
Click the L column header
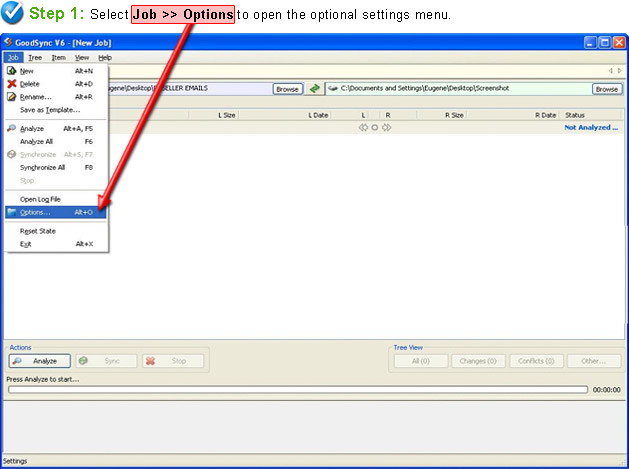363,115
